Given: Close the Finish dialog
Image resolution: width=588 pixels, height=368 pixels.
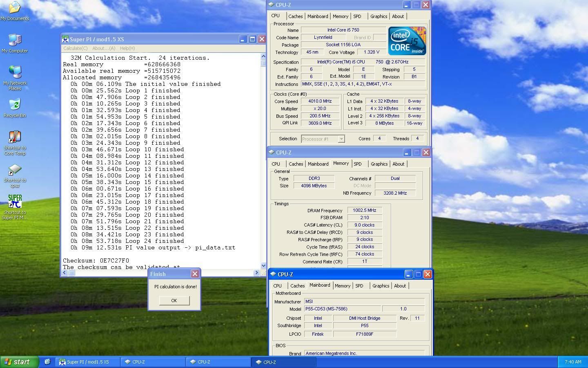Looking at the screenshot, I should pyautogui.click(x=195, y=274).
